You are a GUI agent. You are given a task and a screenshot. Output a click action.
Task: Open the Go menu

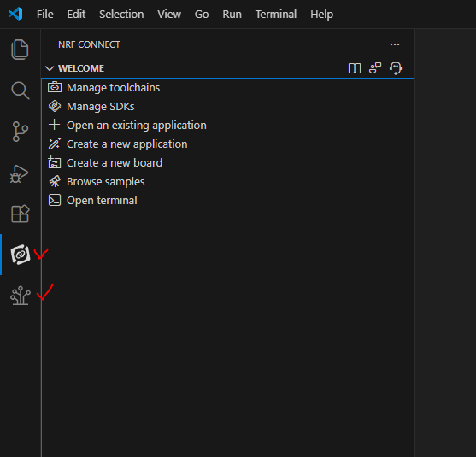pyautogui.click(x=202, y=14)
